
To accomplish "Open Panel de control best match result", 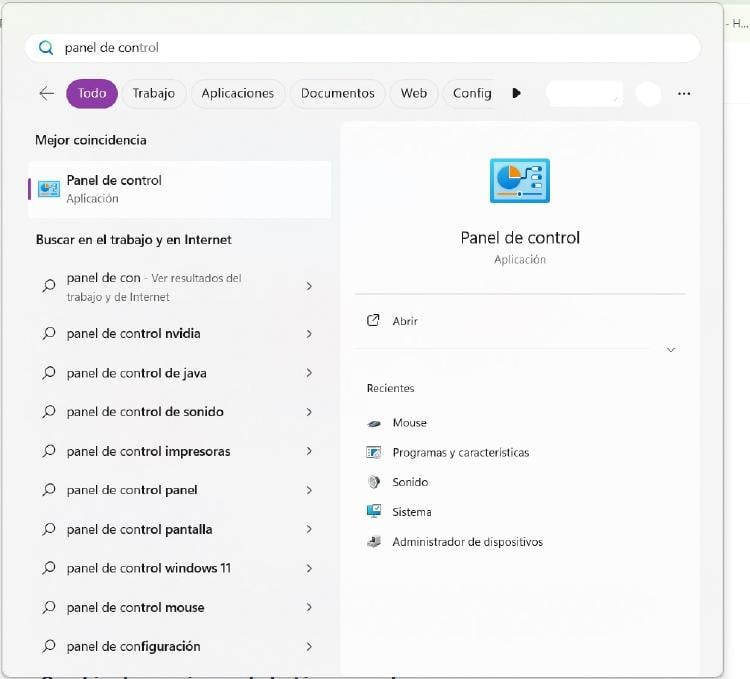I will (180, 189).
